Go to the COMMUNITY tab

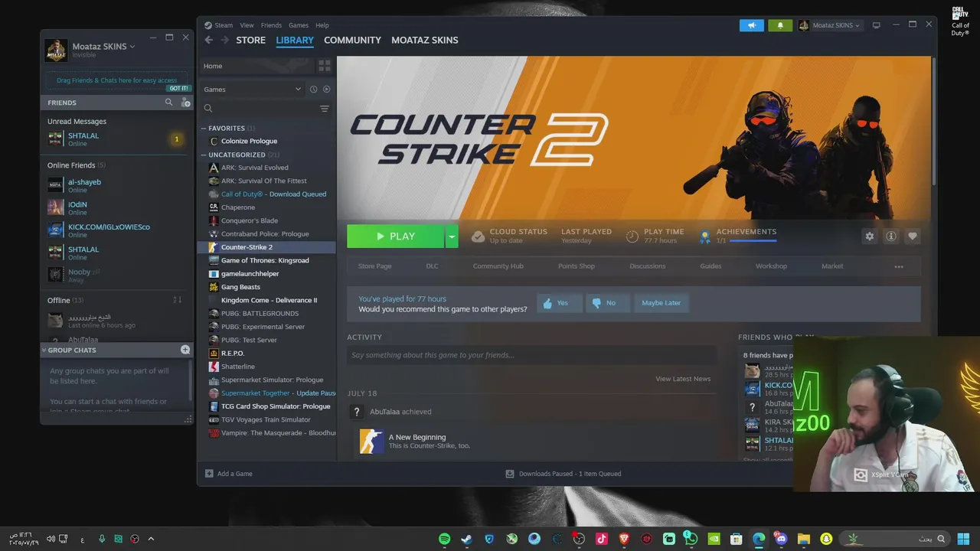click(352, 40)
